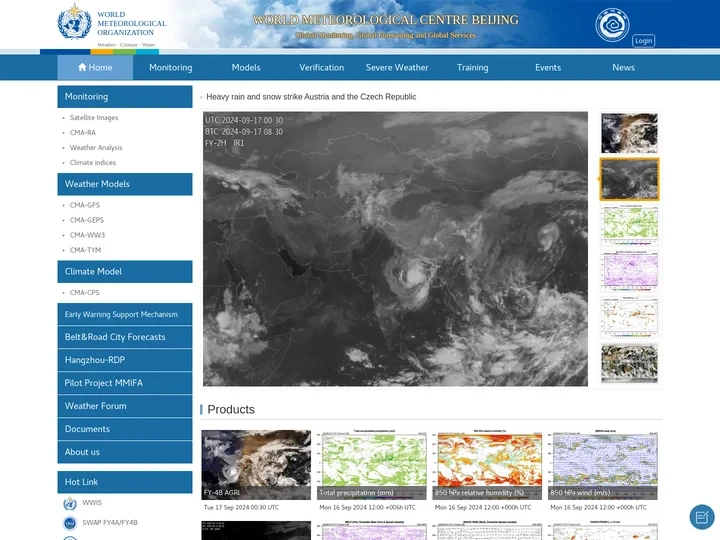Select the highlighted grayscale satellite thumbnail
This screenshot has height=540, width=720.
629,179
